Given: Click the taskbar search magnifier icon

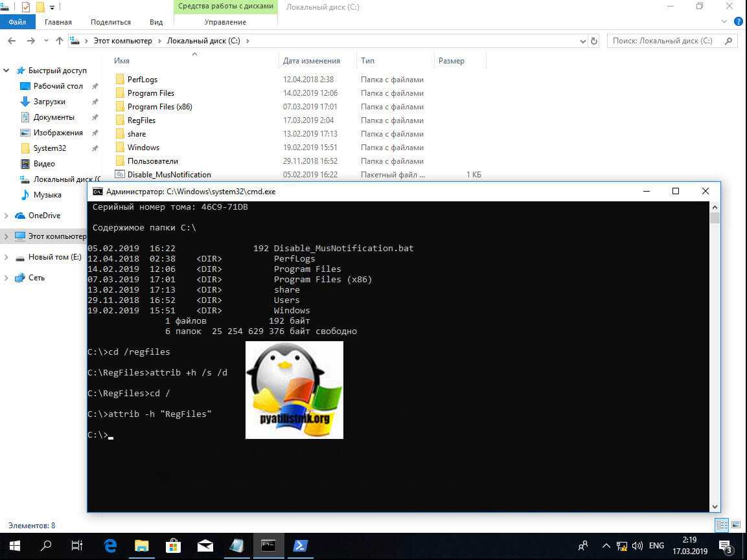Looking at the screenshot, I should (46, 546).
